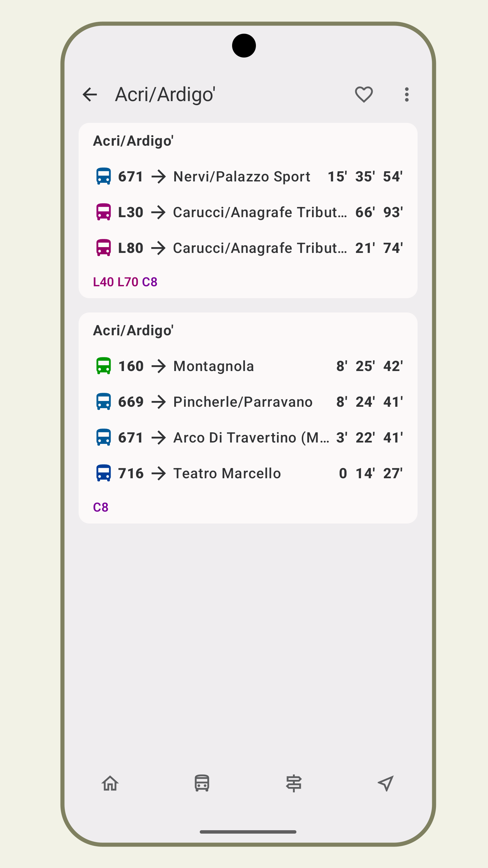
Task: Click the blue bus icon for 671 Nervi
Action: pyautogui.click(x=103, y=176)
